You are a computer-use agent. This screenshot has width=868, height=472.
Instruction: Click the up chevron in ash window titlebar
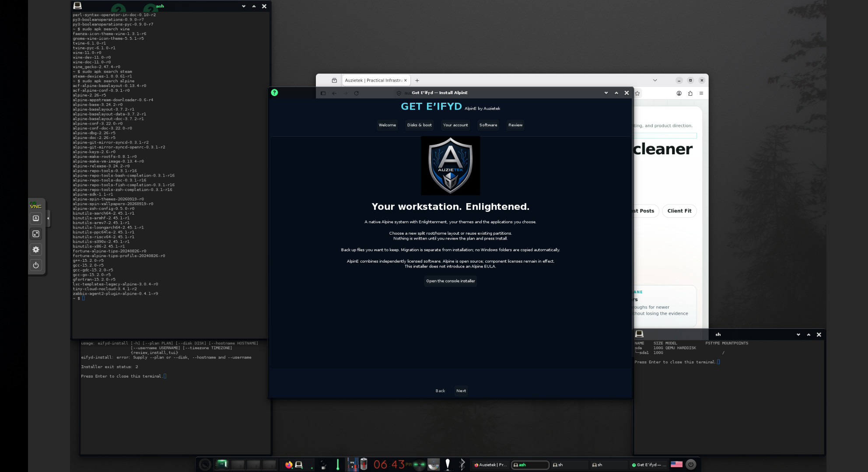click(x=254, y=7)
